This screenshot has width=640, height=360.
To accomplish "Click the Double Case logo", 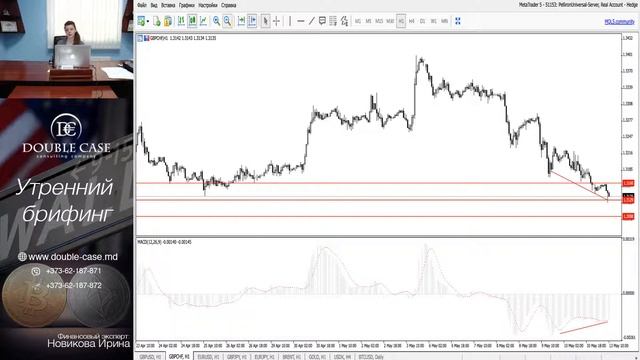I will coord(66,136).
